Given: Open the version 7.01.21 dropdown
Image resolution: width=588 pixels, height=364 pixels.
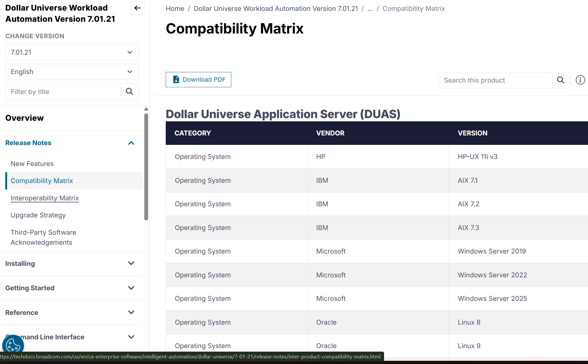Looking at the screenshot, I should click(72, 52).
